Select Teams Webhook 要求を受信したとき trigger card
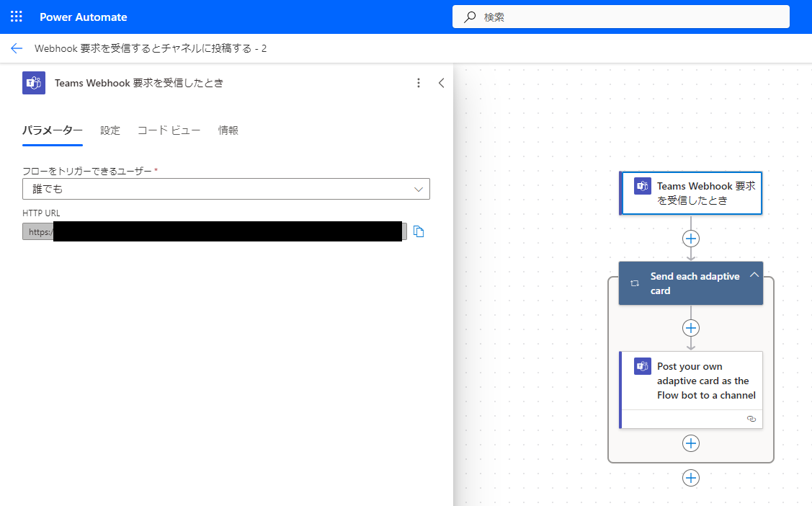The height and width of the screenshot is (506, 812). point(691,193)
